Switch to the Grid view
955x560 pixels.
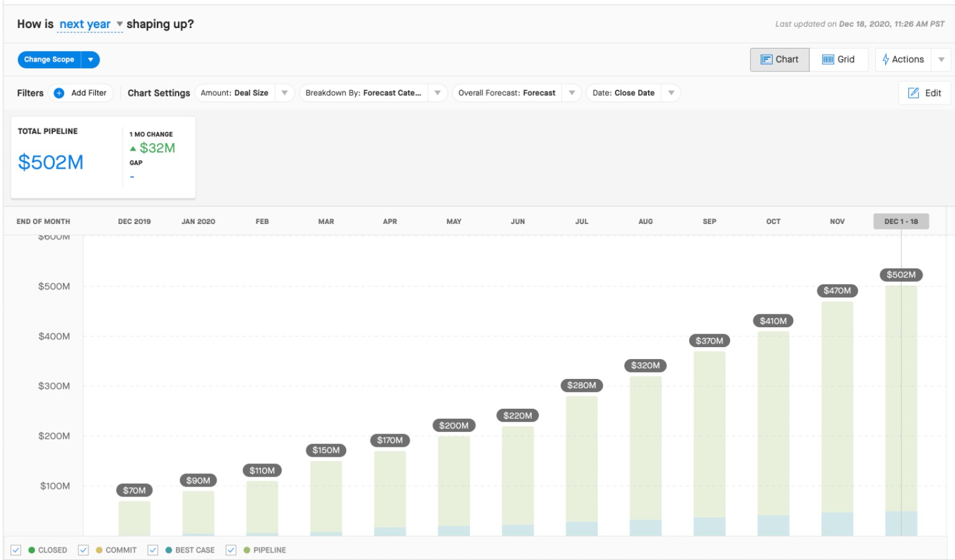[839, 59]
